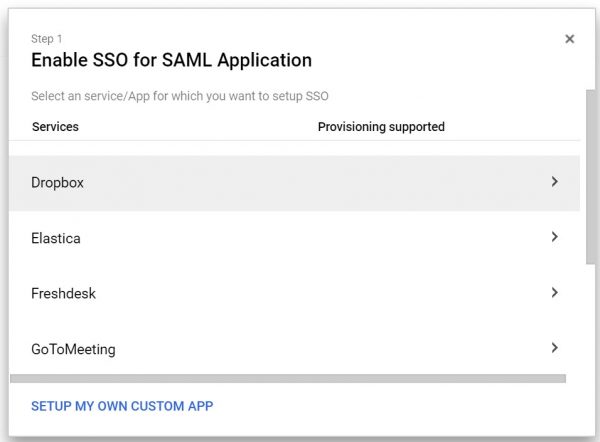Choose Freshdesk in the services list

point(294,293)
